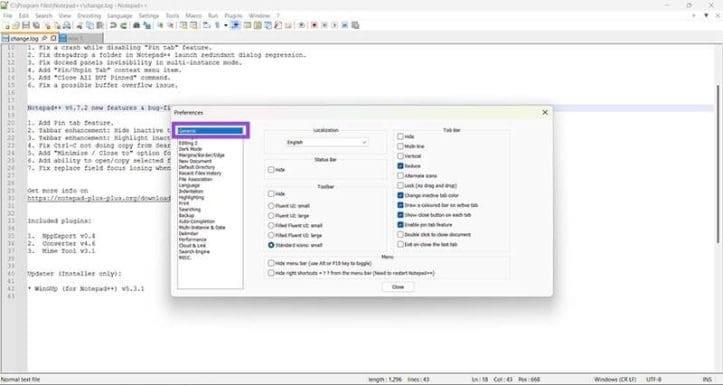Click the Stop macro recording icon

point(325,25)
